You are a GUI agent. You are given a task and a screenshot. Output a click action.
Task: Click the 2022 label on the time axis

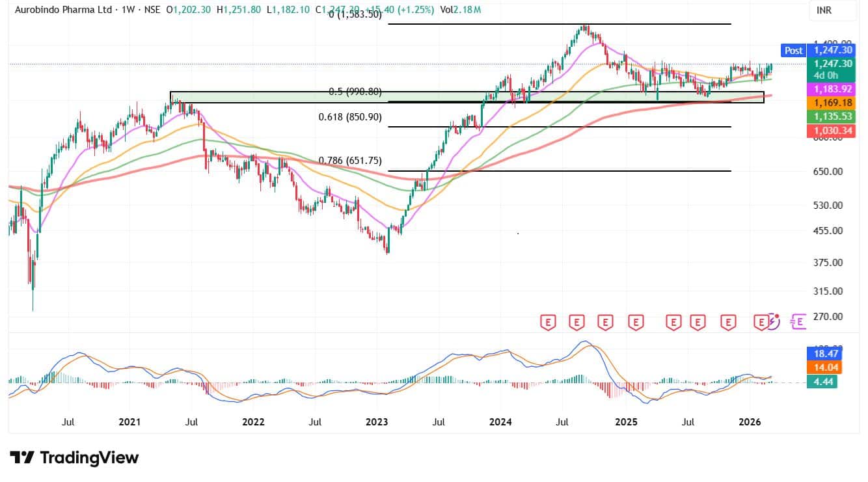click(253, 422)
